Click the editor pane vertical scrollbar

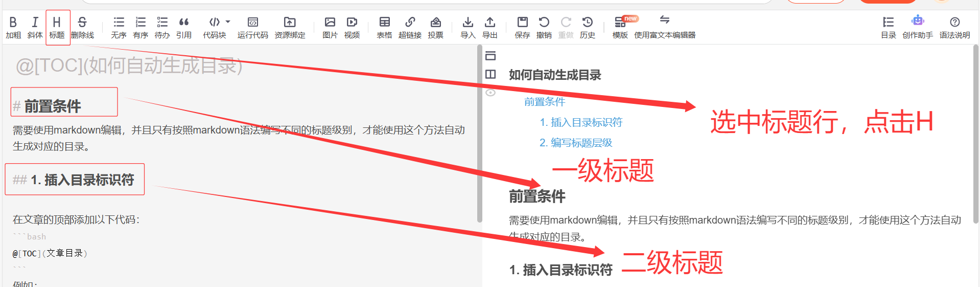click(x=479, y=134)
